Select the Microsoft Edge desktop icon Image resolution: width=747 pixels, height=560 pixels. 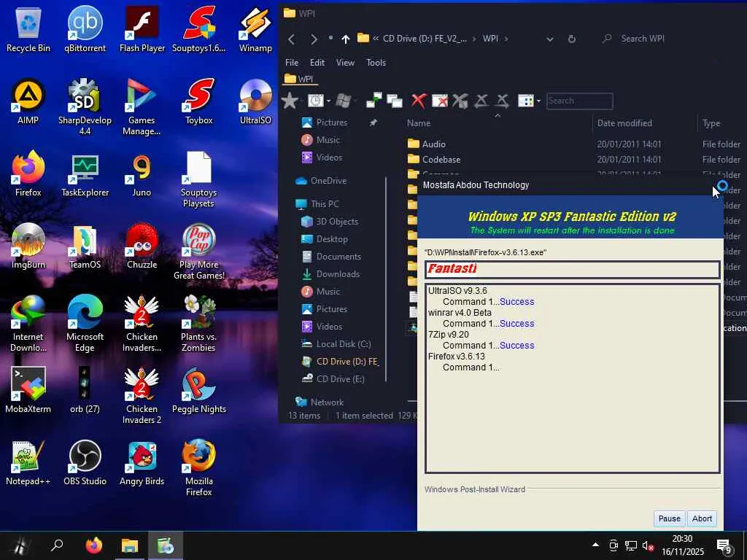(85, 323)
